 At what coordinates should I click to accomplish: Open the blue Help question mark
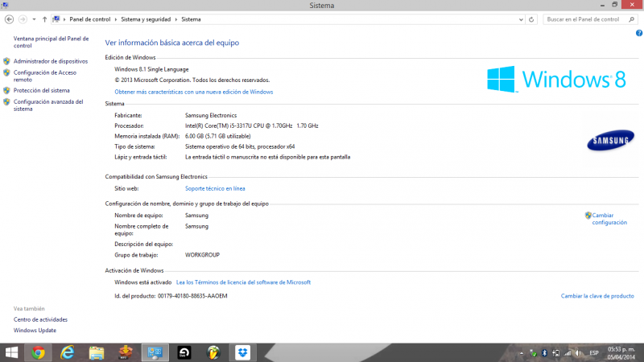tap(639, 33)
